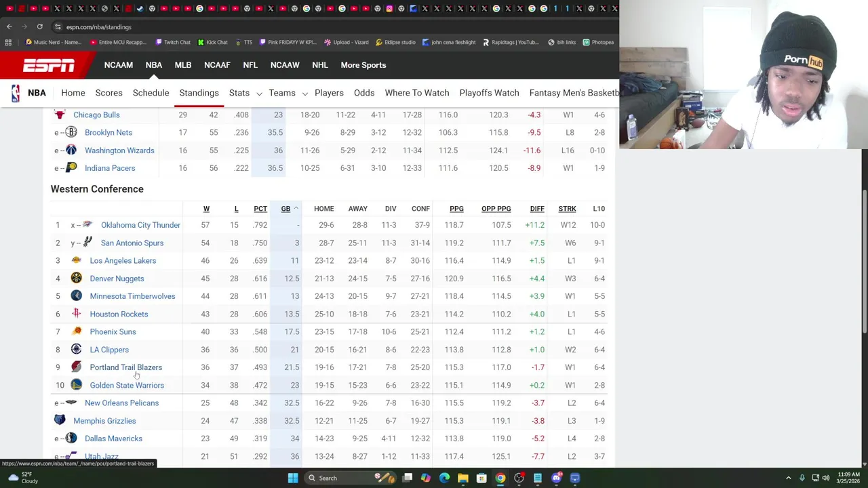The image size is (868, 488).
Task: Open the San Antonio Spurs team link
Action: [132, 243]
